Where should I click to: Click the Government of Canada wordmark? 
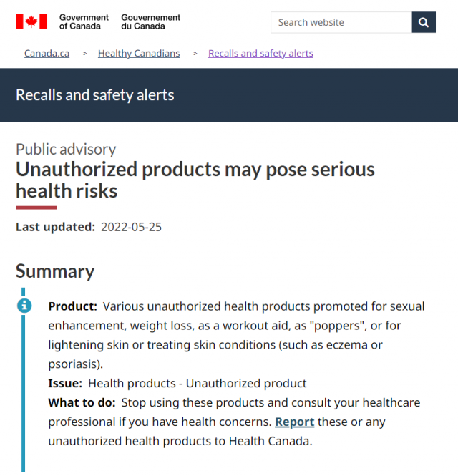click(x=84, y=22)
